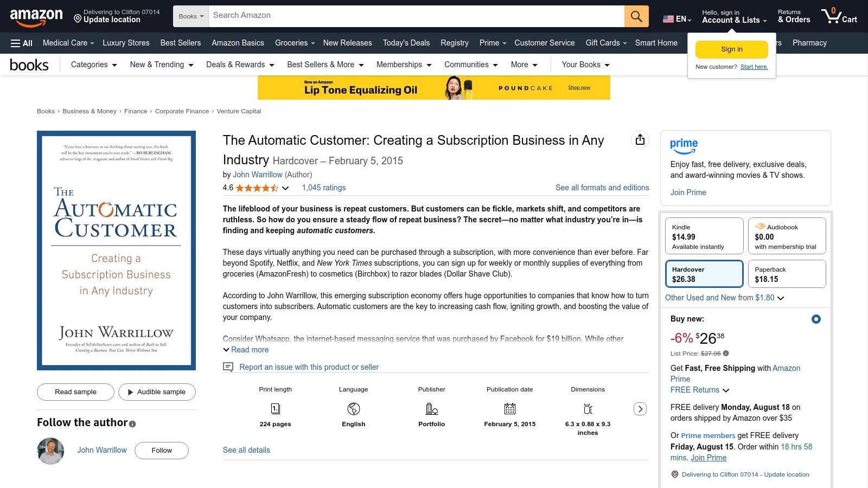This screenshot has width=868, height=488.
Task: Expand Read more description
Action: pos(246,350)
